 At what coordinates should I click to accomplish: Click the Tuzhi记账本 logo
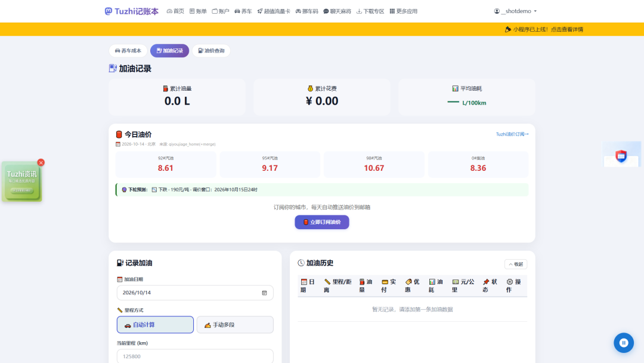tap(131, 11)
